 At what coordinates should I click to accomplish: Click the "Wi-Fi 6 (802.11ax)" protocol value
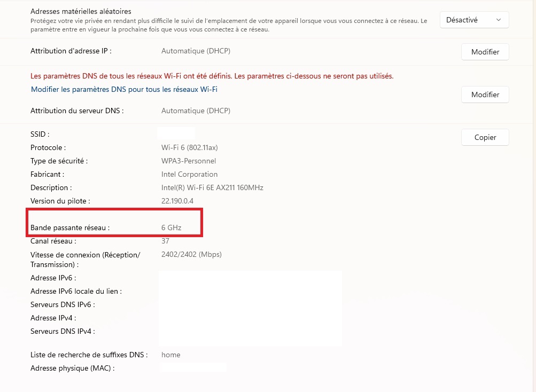(190, 147)
